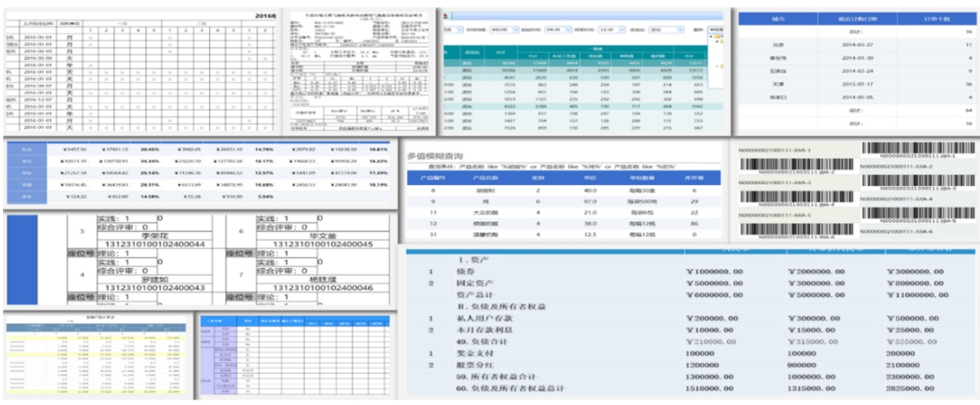Image resolution: width=980 pixels, height=405 pixels.
Task: Click the 库存量 column header
Action: pyautogui.click(x=694, y=179)
